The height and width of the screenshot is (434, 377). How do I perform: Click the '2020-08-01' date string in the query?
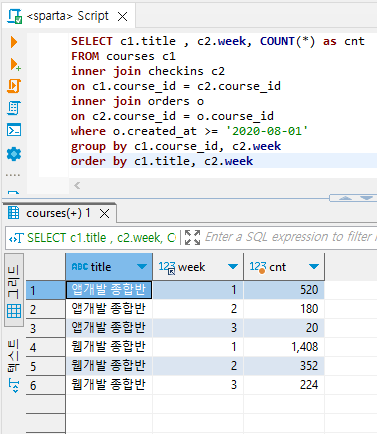tap(266, 131)
